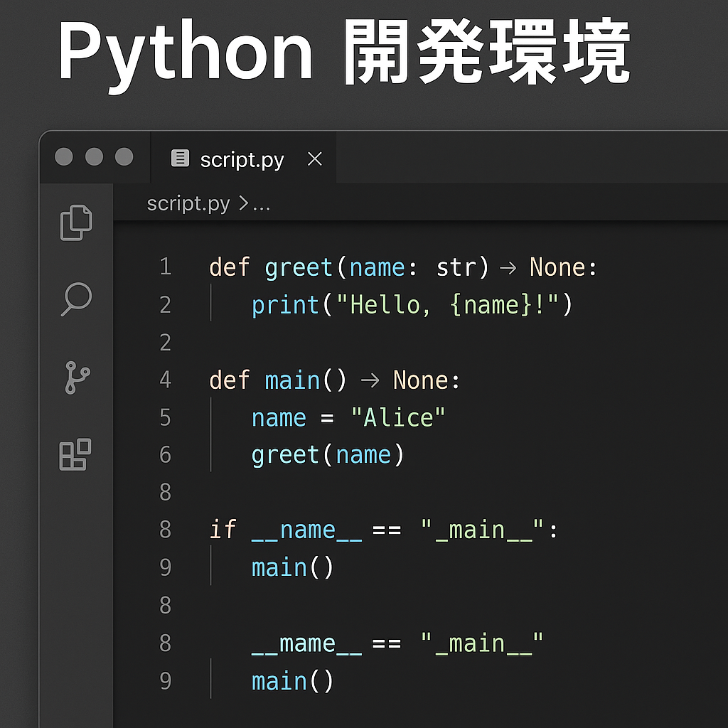This screenshot has width=728, height=728.
Task: Click the misspelled '__mame__' identifier
Action: click(x=306, y=644)
